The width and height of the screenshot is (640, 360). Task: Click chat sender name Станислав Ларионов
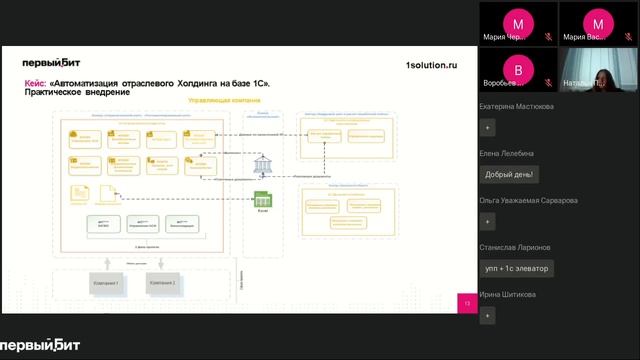515,247
